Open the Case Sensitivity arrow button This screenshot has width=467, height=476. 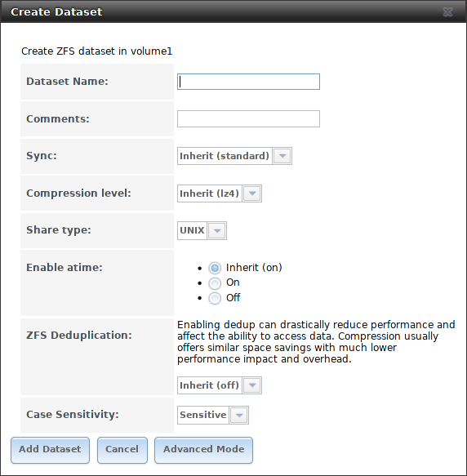pyautogui.click(x=239, y=415)
